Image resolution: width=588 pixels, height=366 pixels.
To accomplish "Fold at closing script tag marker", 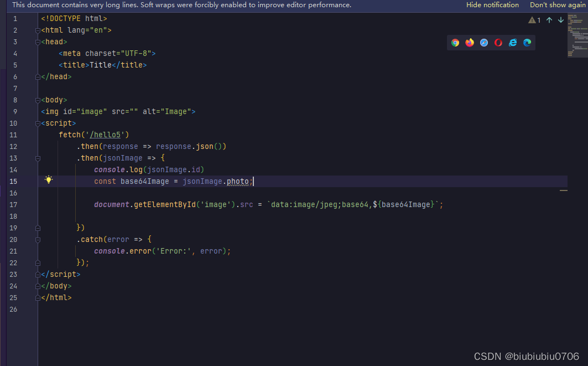I will pos(38,275).
